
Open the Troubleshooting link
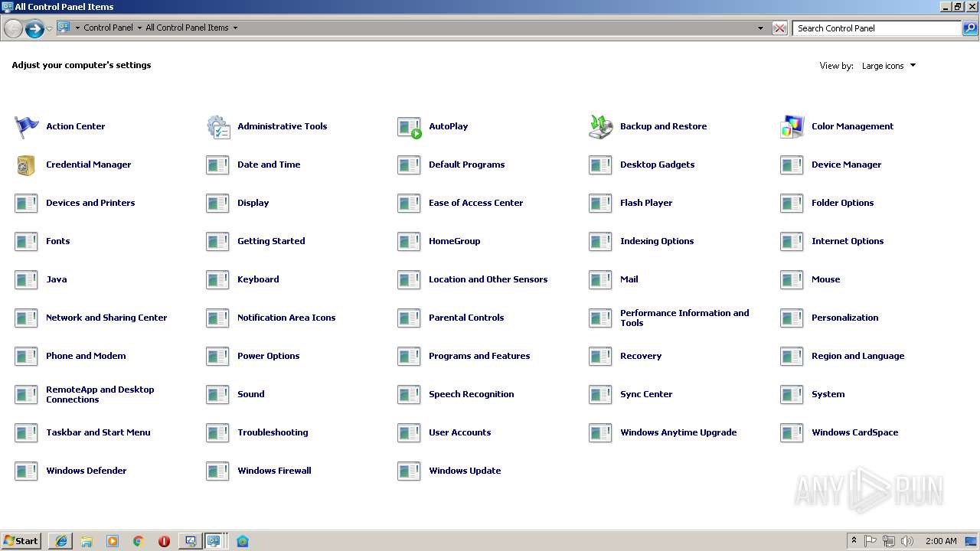pyautogui.click(x=273, y=432)
